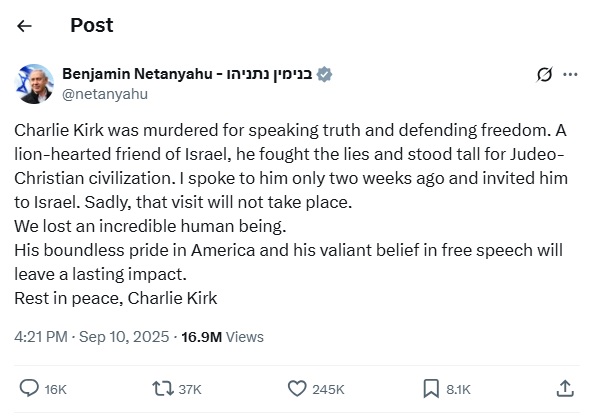Click the Benjamin Netanyahu display name

click(187, 74)
